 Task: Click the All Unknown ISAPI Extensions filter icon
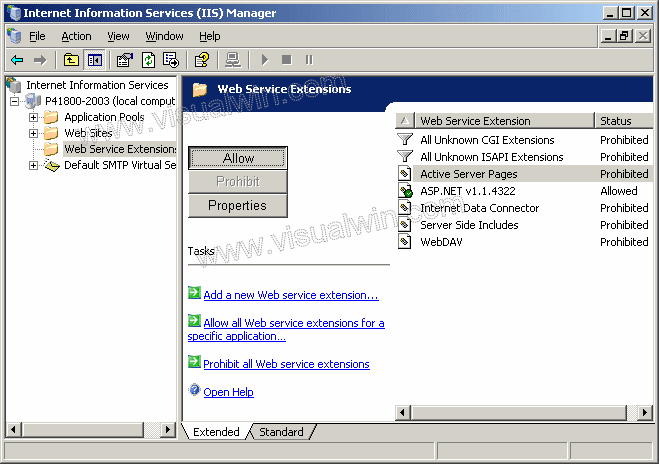click(405, 157)
